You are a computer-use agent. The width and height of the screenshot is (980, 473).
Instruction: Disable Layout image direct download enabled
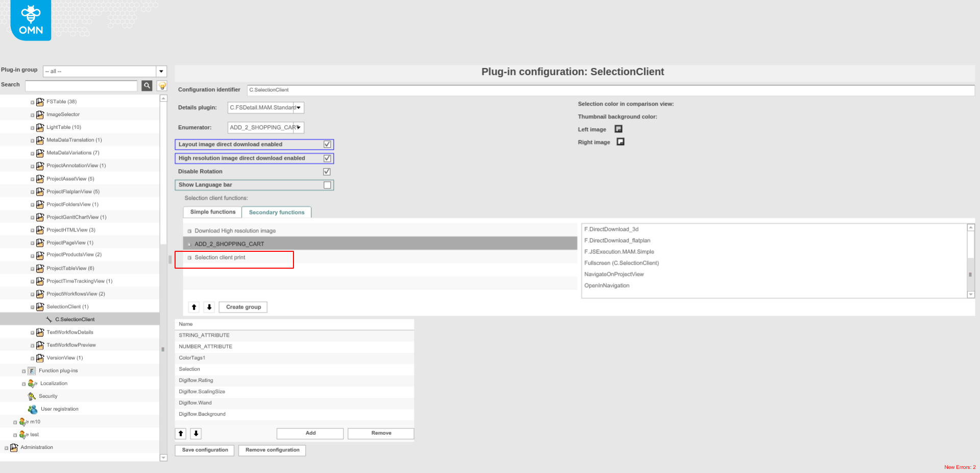click(x=327, y=144)
